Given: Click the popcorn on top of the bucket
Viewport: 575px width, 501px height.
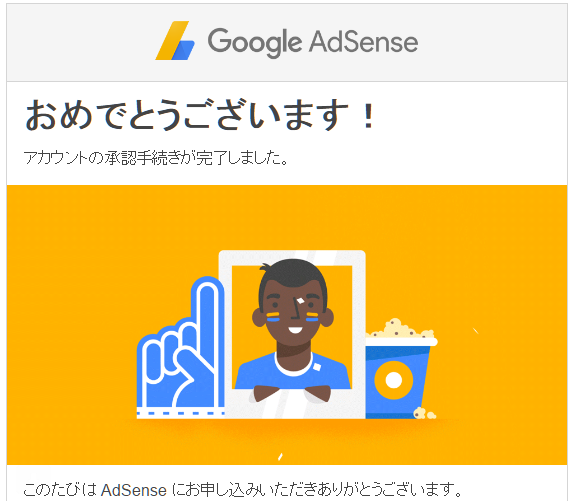Looking at the screenshot, I should [402, 329].
